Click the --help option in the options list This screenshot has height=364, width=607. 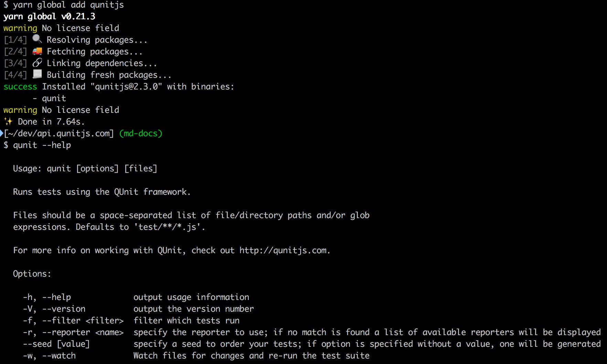tap(56, 297)
